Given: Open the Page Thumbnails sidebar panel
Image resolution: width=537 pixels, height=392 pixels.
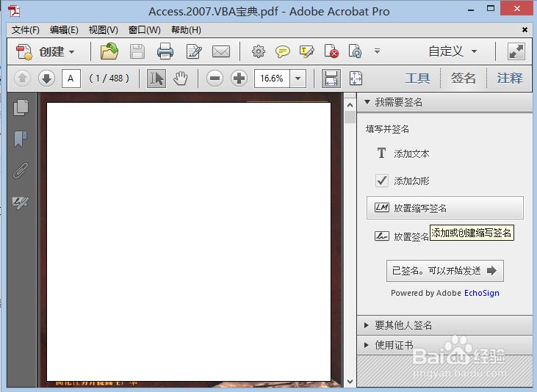Looking at the screenshot, I should 21,108.
